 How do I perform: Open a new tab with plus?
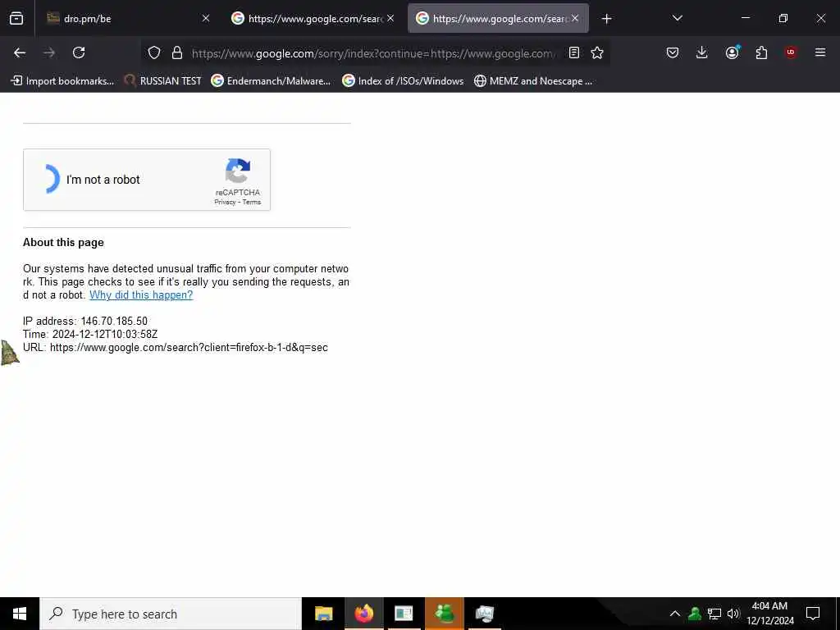pos(606,19)
